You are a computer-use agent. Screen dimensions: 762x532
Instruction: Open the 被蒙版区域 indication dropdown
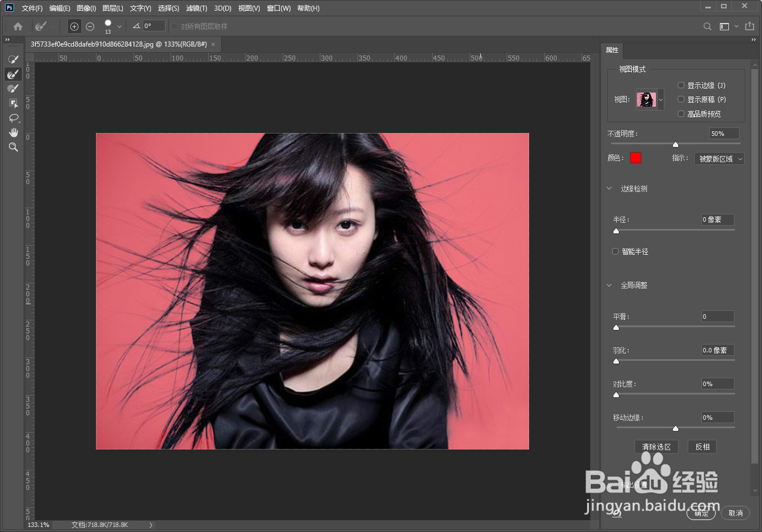coord(719,159)
